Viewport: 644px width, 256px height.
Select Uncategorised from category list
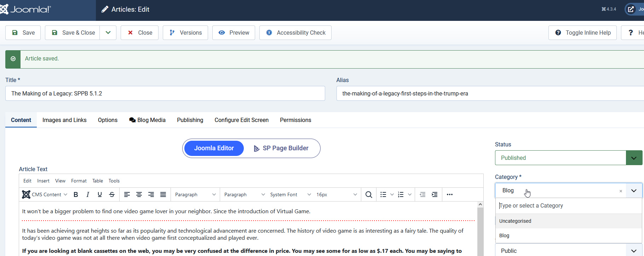[515, 221]
